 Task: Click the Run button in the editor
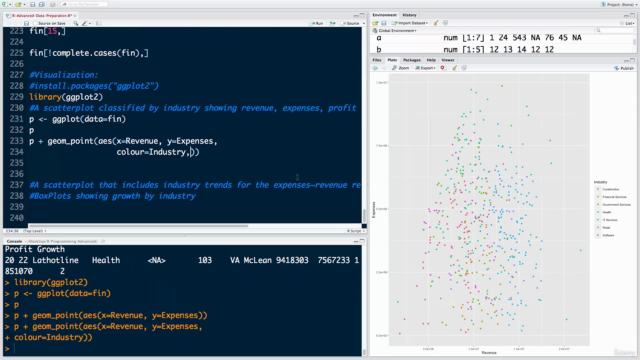(317, 23)
